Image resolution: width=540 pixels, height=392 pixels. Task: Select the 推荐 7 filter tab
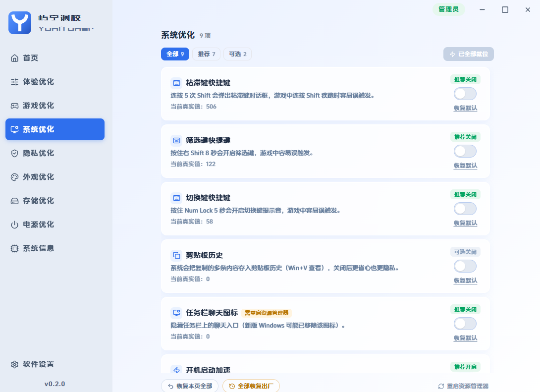[x=206, y=54]
